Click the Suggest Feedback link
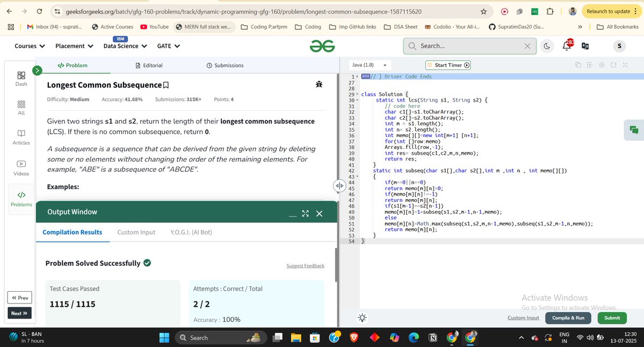The width and height of the screenshot is (644, 347). tap(305, 266)
